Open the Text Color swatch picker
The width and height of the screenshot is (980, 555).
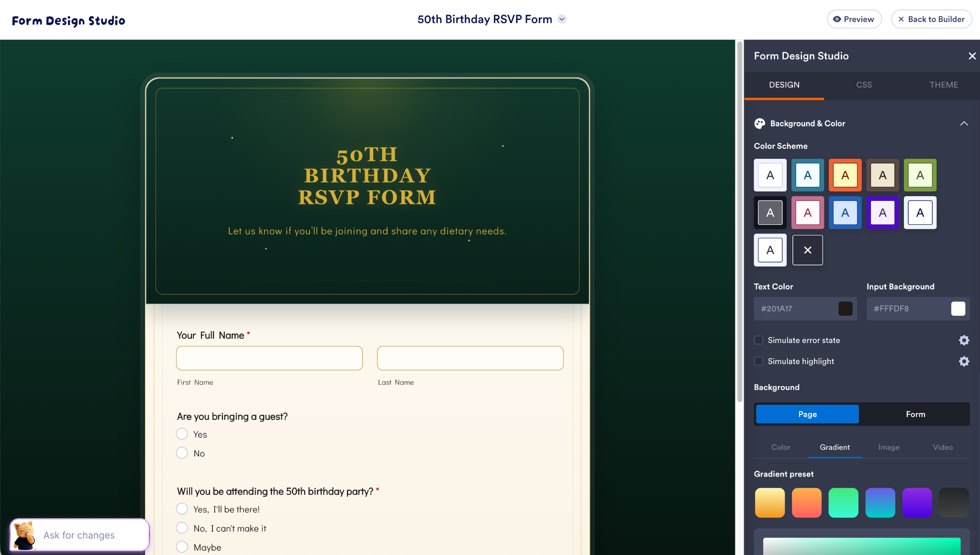point(845,309)
